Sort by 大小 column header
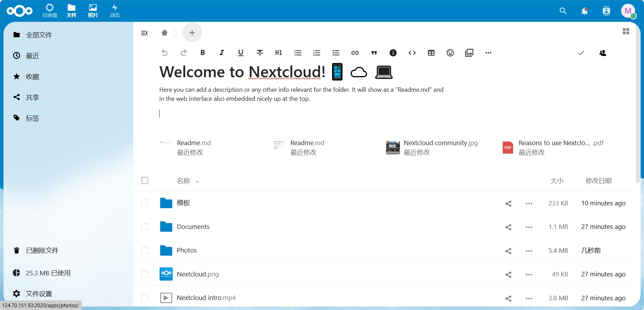 [557, 181]
